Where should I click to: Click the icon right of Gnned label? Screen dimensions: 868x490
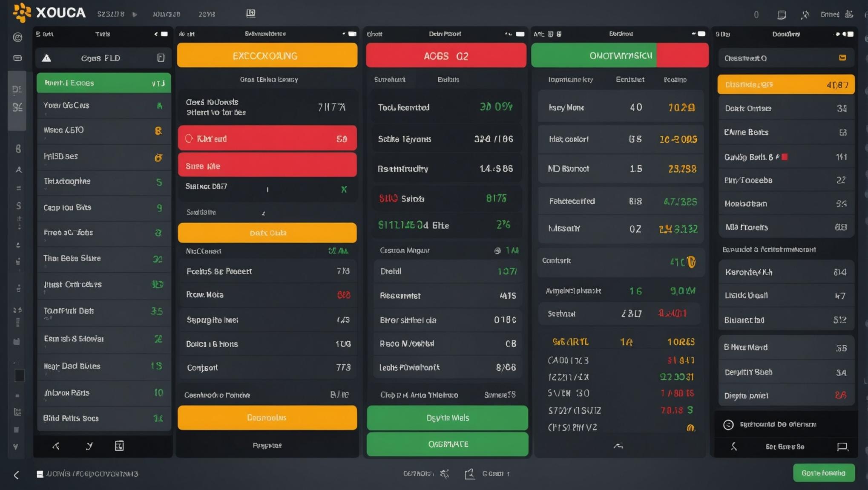click(x=849, y=14)
